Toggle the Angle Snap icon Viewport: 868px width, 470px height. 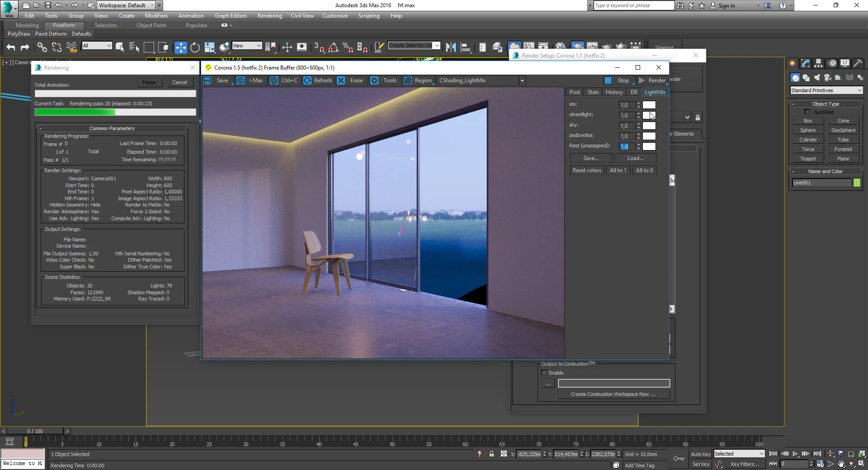point(333,47)
